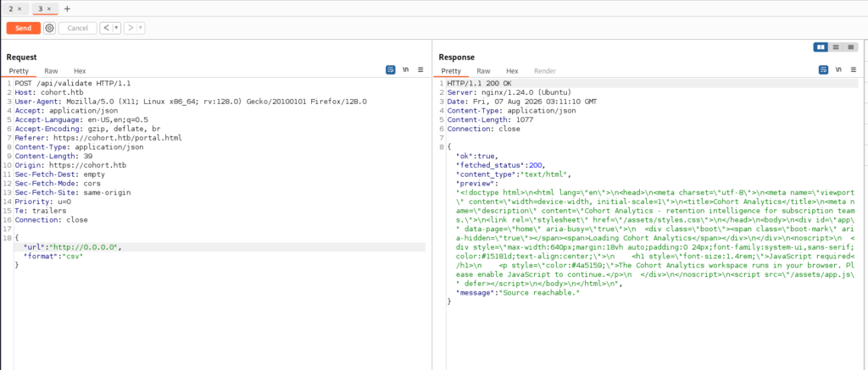Toggle response non-printable characters \n
This screenshot has width=868, height=370.
click(x=838, y=69)
